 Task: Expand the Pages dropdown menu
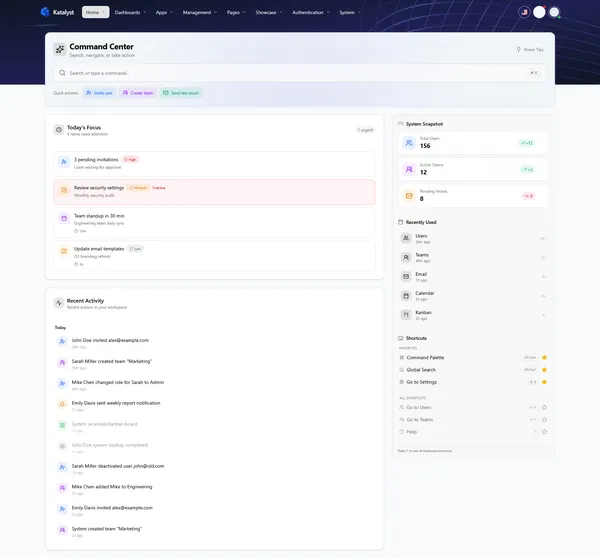(x=236, y=12)
